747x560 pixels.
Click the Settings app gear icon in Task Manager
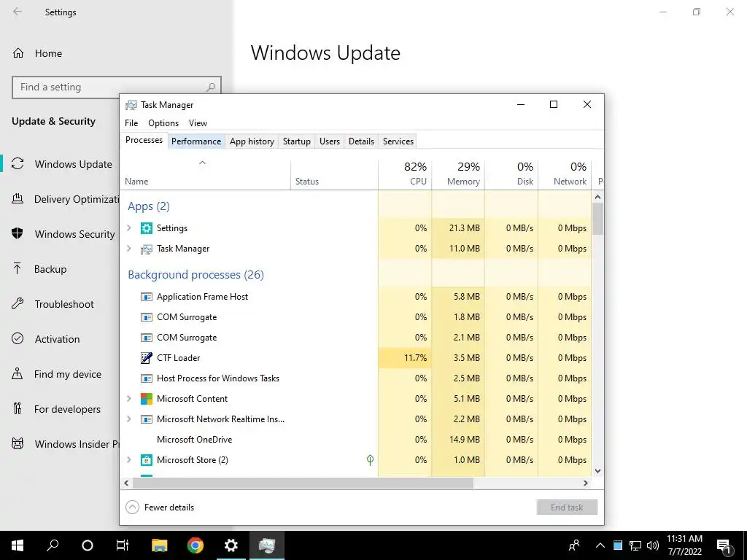[146, 228]
